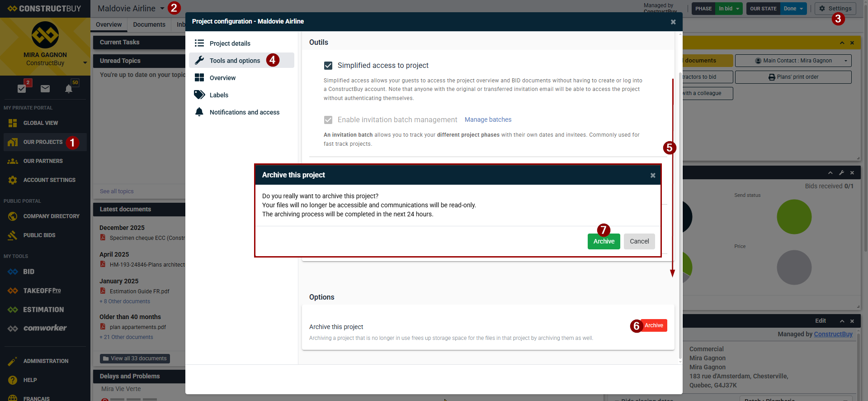Close the Project configuration dialog
This screenshot has height=401, width=868.
(673, 22)
